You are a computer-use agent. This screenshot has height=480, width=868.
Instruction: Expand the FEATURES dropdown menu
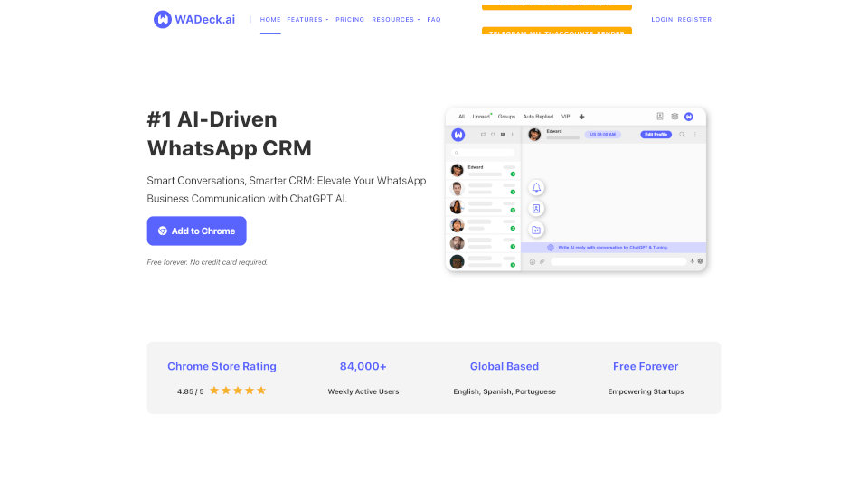(307, 19)
